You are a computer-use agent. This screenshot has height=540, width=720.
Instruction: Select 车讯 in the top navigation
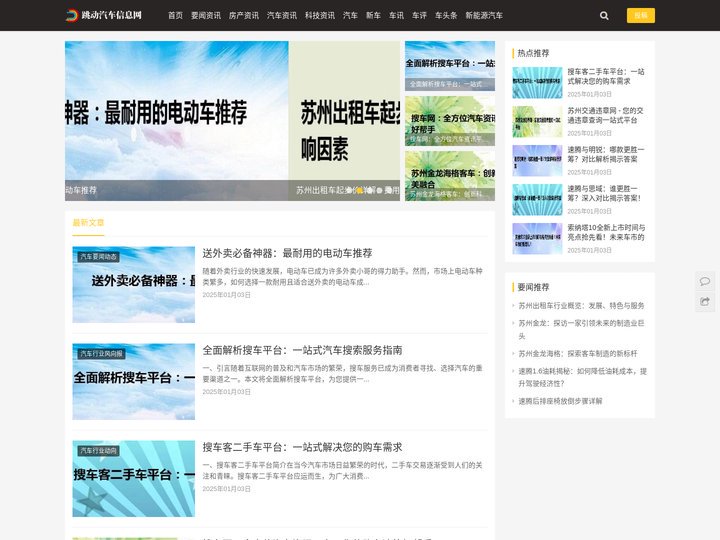click(396, 15)
